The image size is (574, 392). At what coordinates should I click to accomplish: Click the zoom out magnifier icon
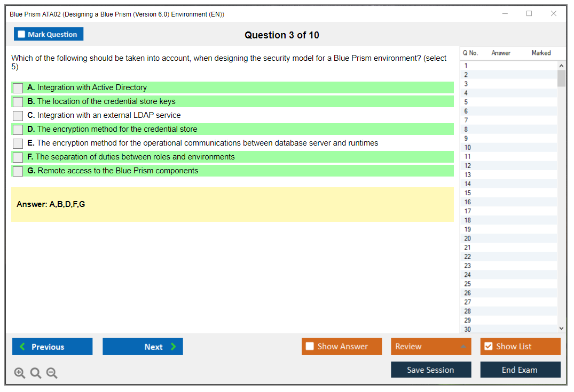point(52,373)
